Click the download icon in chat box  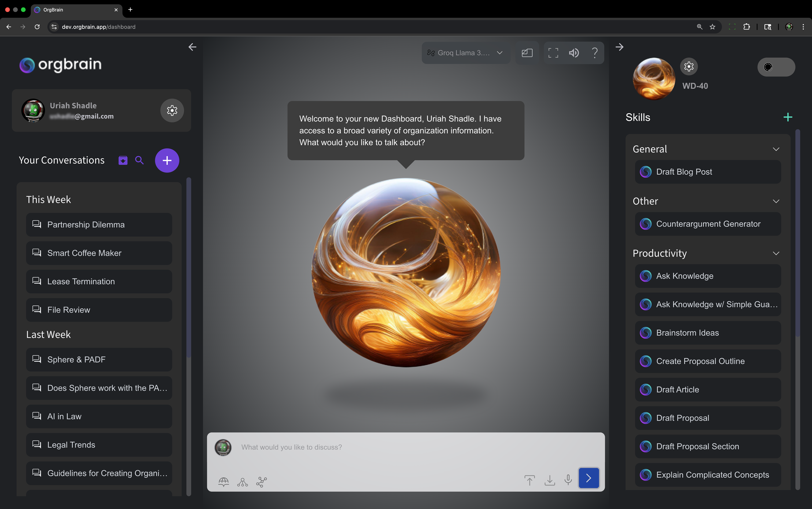[550, 480]
